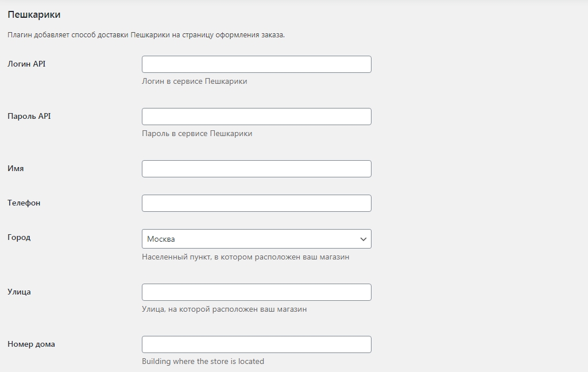
Task: Open the Город dropdown showing Москва
Action: (x=256, y=239)
